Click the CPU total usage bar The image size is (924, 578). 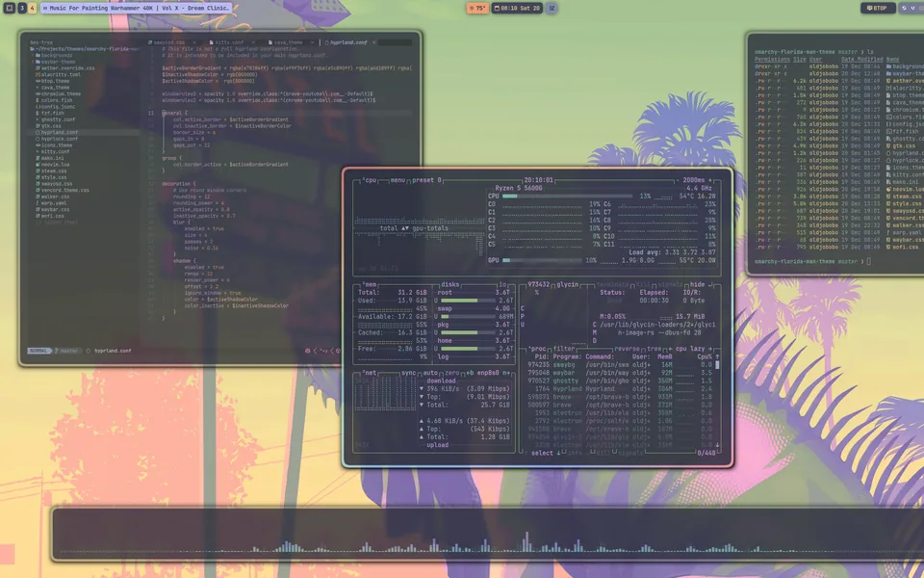[568, 197]
